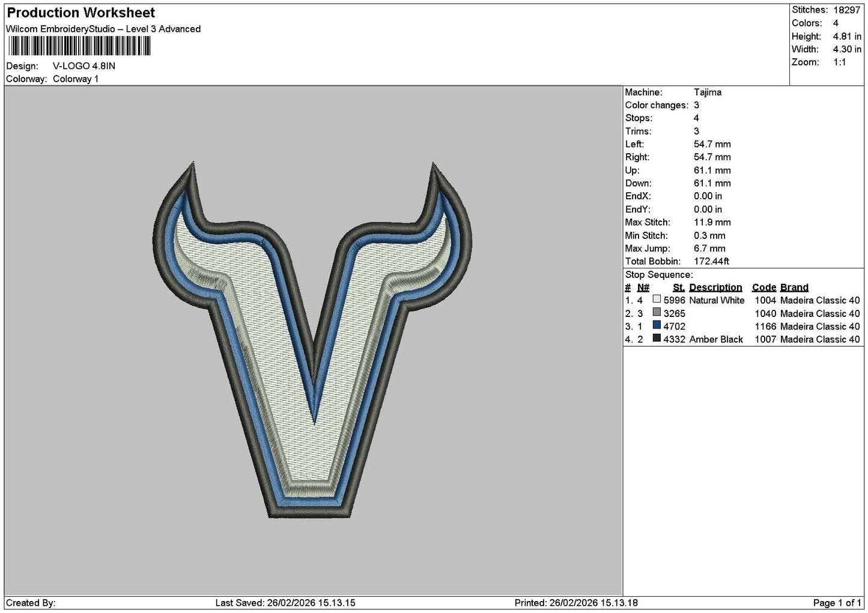868x613 pixels.
Task: Click the 'Production Worksheet' heading
Action: coord(81,13)
